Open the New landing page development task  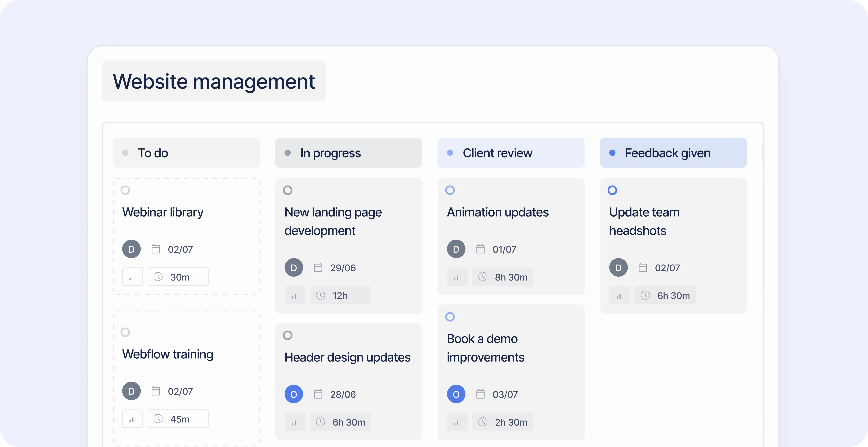(x=333, y=221)
